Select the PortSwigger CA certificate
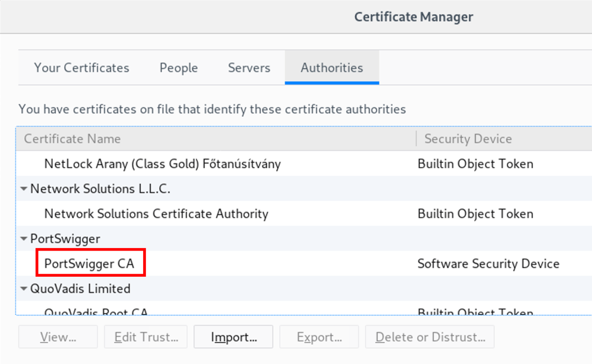 pyautogui.click(x=89, y=263)
